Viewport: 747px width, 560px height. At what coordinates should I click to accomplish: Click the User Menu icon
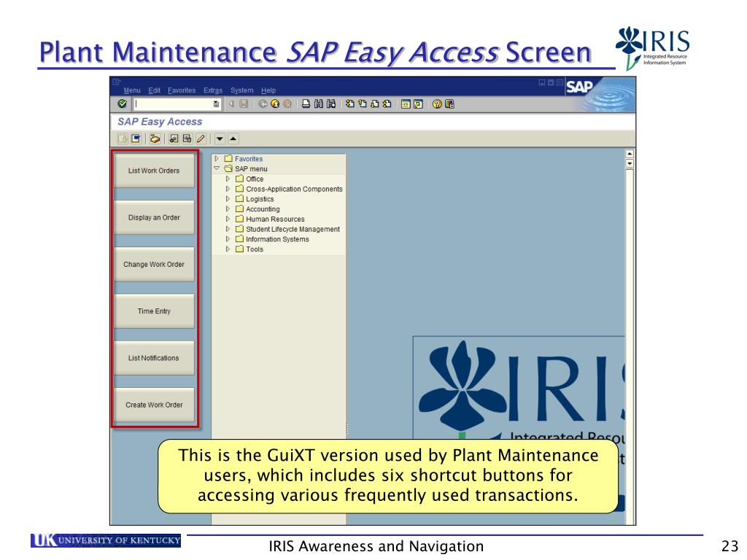coord(123,139)
